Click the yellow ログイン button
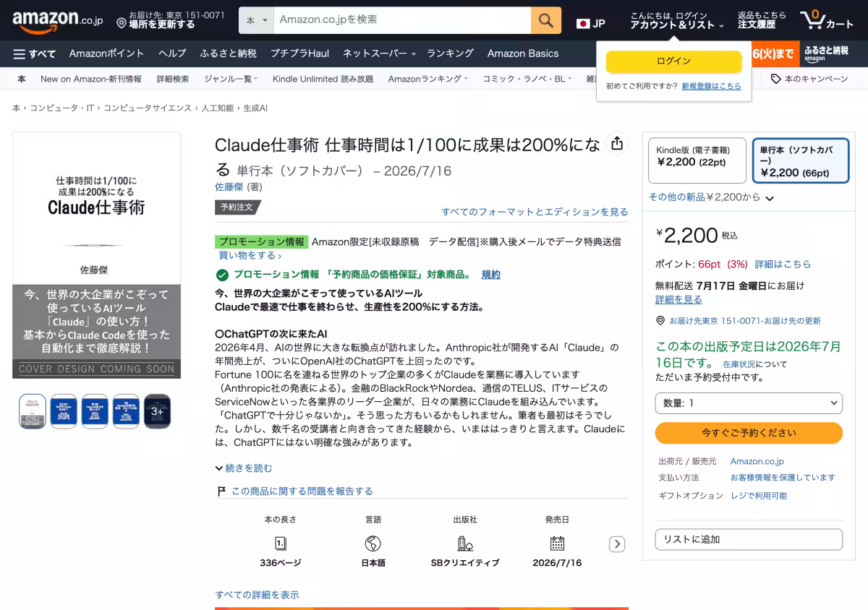The image size is (868, 610). click(673, 61)
